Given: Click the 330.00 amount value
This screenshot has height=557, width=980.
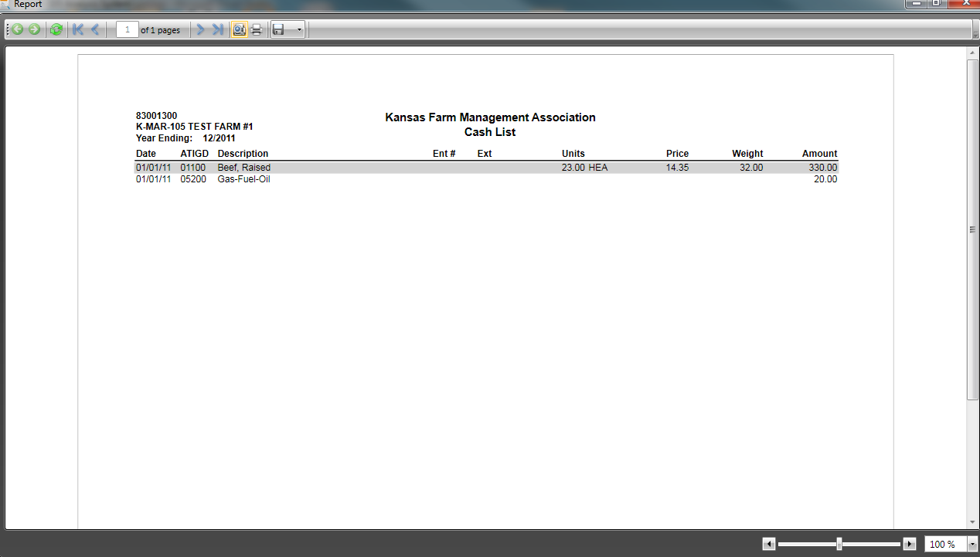Looking at the screenshot, I should [822, 167].
